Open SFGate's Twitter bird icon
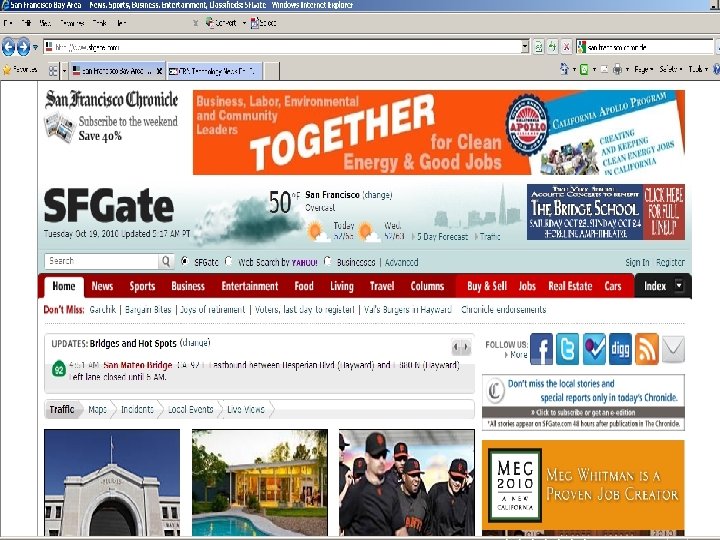This screenshot has height=540, width=720. (x=568, y=349)
